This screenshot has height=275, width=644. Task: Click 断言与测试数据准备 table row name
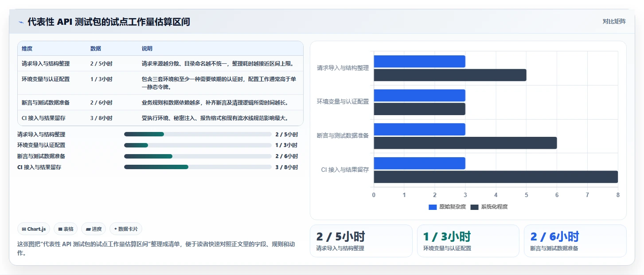coord(46,102)
